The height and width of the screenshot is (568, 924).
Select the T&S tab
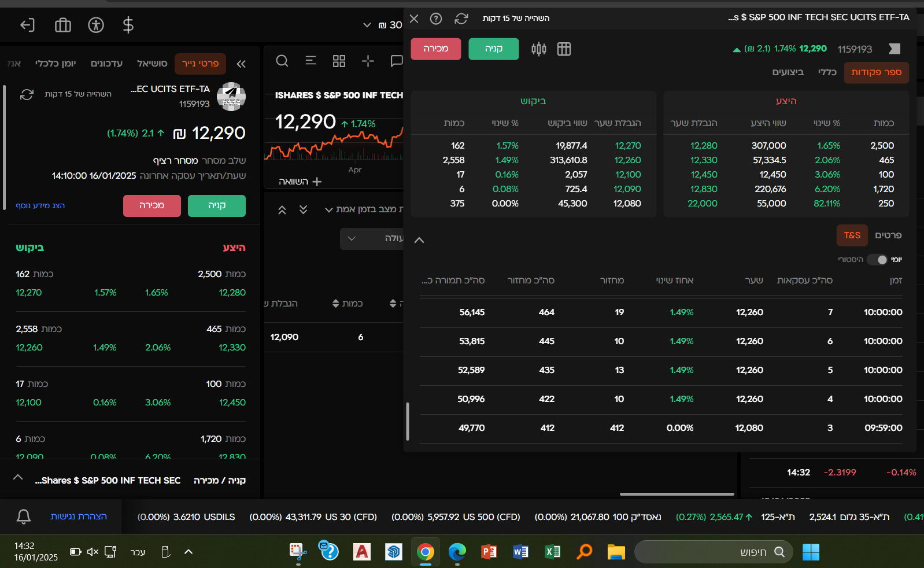[x=852, y=235]
